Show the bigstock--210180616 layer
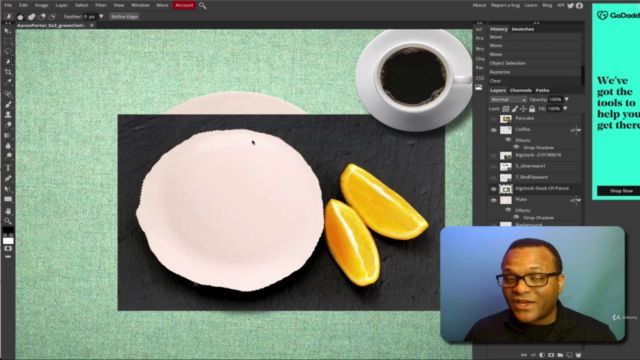 (x=493, y=156)
